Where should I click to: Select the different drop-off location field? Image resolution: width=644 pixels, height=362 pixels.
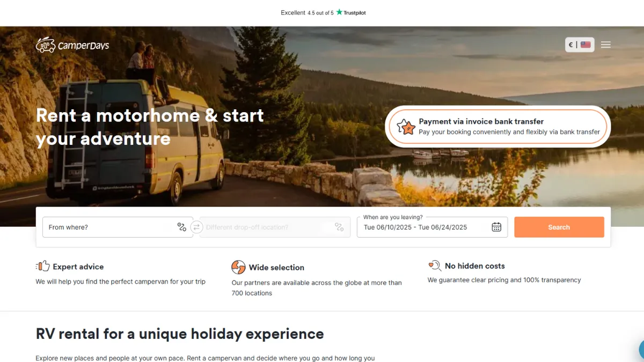275,227
